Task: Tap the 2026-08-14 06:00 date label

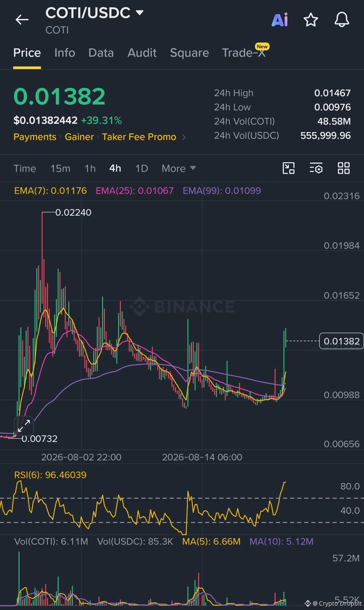Action: coord(202,457)
